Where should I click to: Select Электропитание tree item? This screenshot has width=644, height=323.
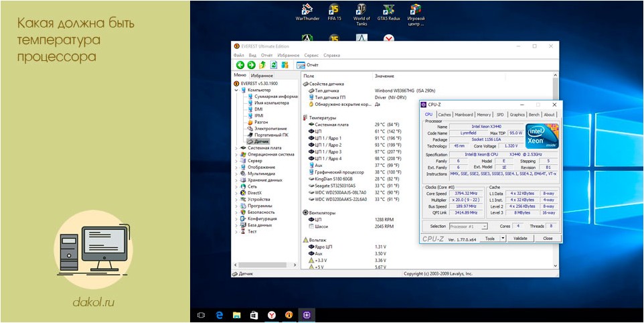click(267, 128)
